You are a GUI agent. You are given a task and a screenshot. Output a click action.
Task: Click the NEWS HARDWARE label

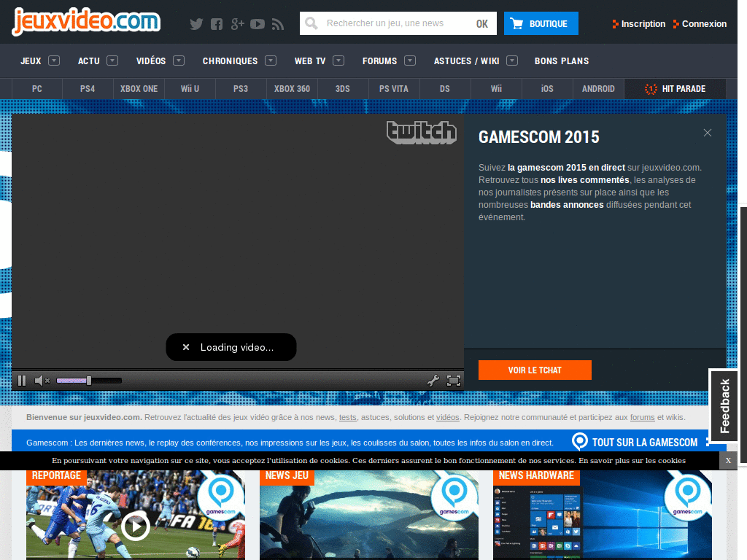click(x=536, y=476)
